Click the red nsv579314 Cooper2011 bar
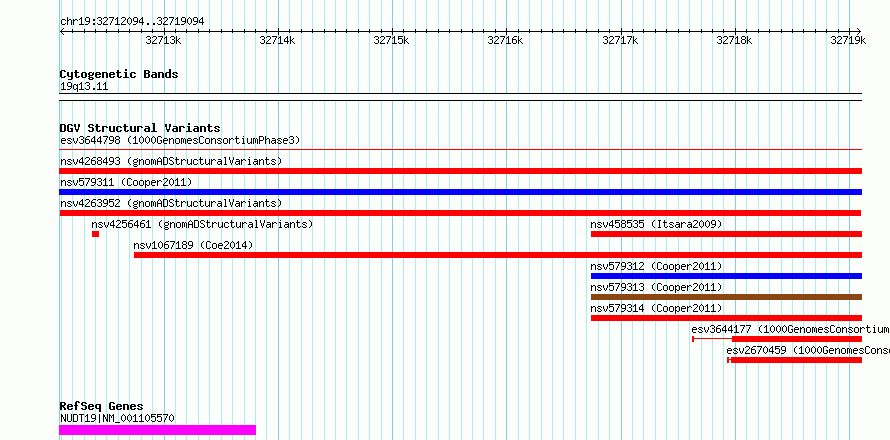The height and width of the screenshot is (440, 890). 726,318
